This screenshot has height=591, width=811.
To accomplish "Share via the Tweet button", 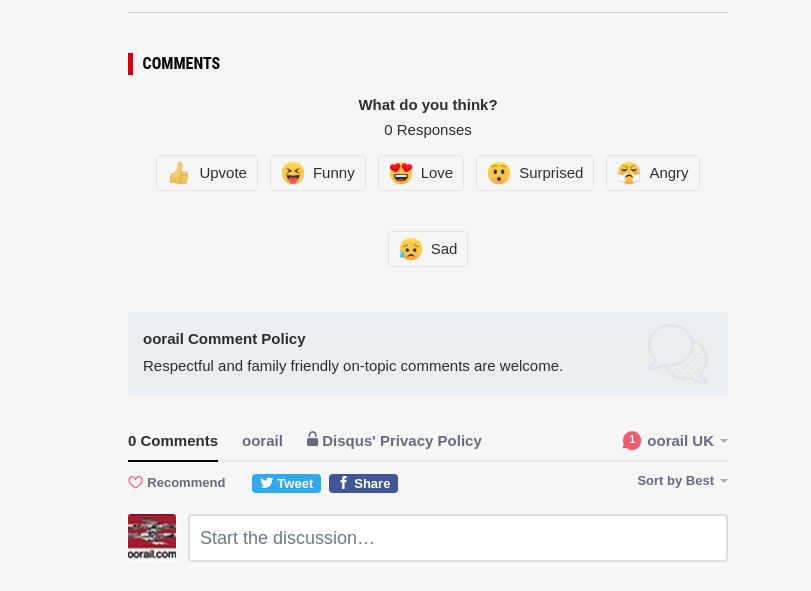I will click(x=286, y=483).
